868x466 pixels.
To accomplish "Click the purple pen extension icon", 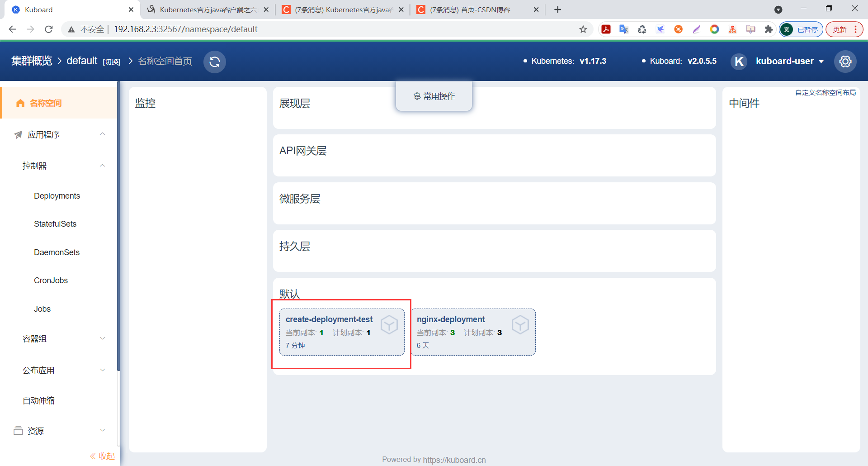I will [696, 29].
